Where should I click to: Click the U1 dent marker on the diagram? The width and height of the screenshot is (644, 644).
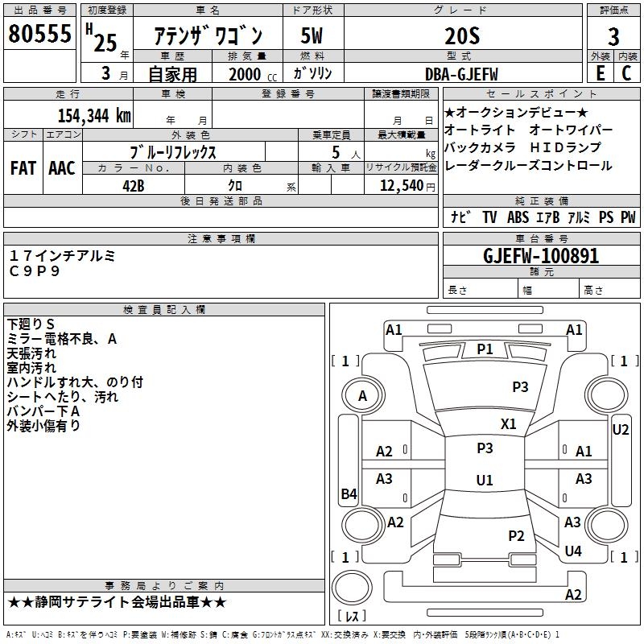pyautogui.click(x=485, y=480)
